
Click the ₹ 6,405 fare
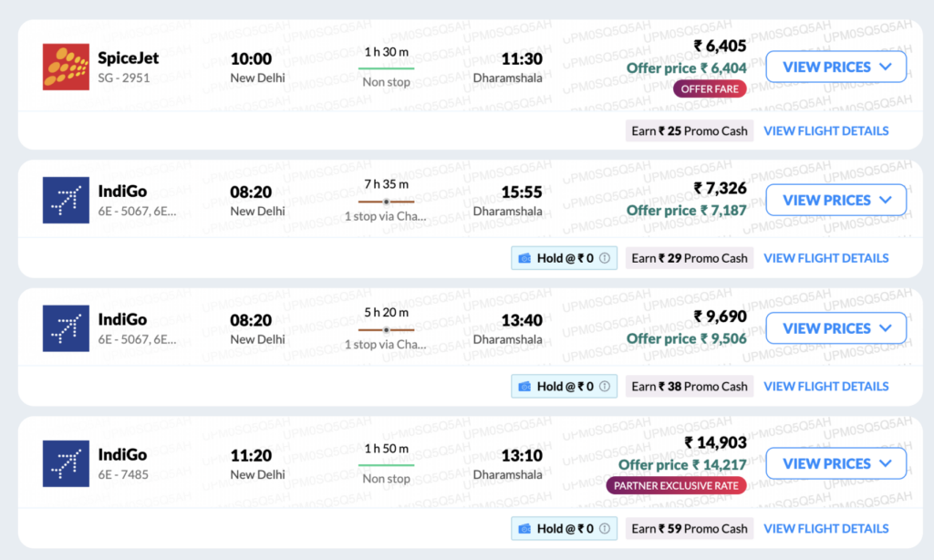click(x=721, y=46)
